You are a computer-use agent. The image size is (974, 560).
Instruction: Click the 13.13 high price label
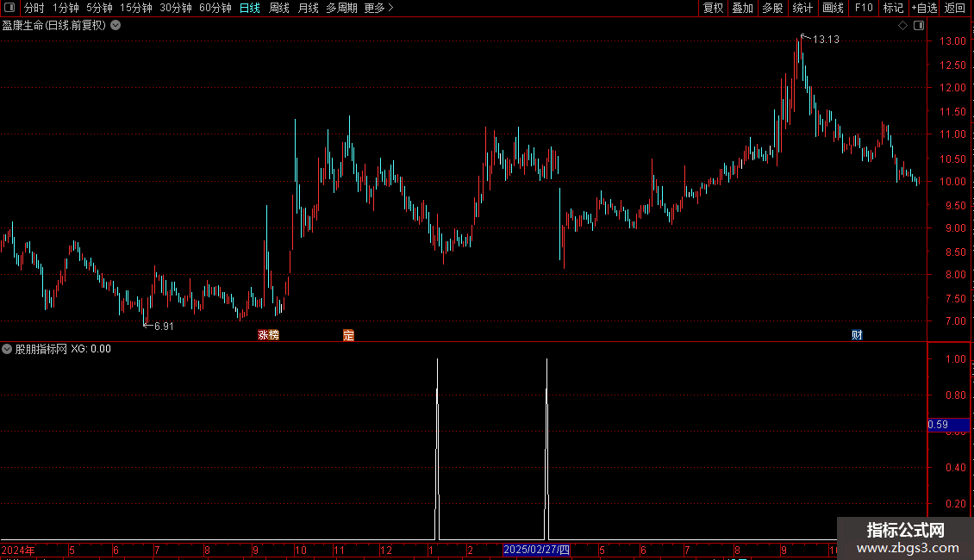[826, 40]
